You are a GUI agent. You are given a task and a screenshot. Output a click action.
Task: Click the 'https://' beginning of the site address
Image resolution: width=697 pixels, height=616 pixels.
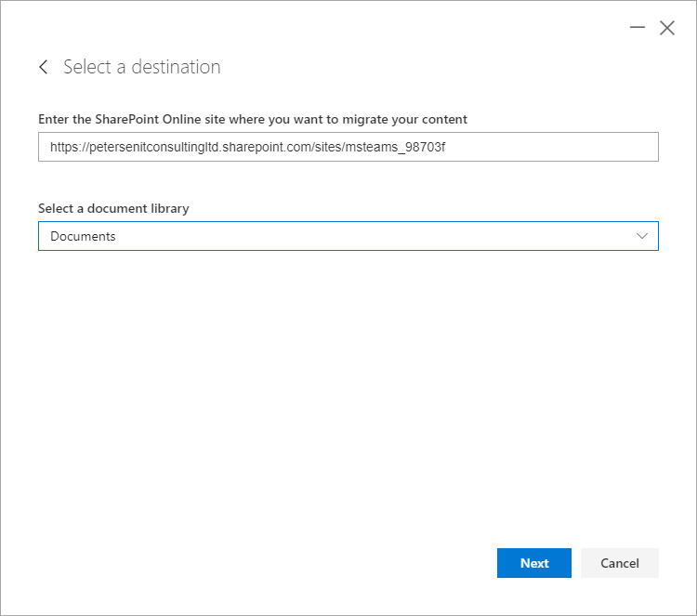coord(70,147)
